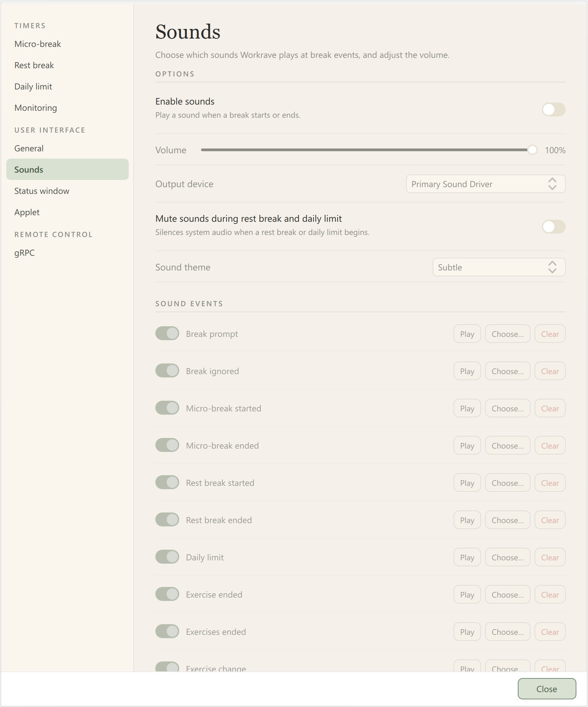Go to the Applet page
Screen dimensions: 588x707
68,212
